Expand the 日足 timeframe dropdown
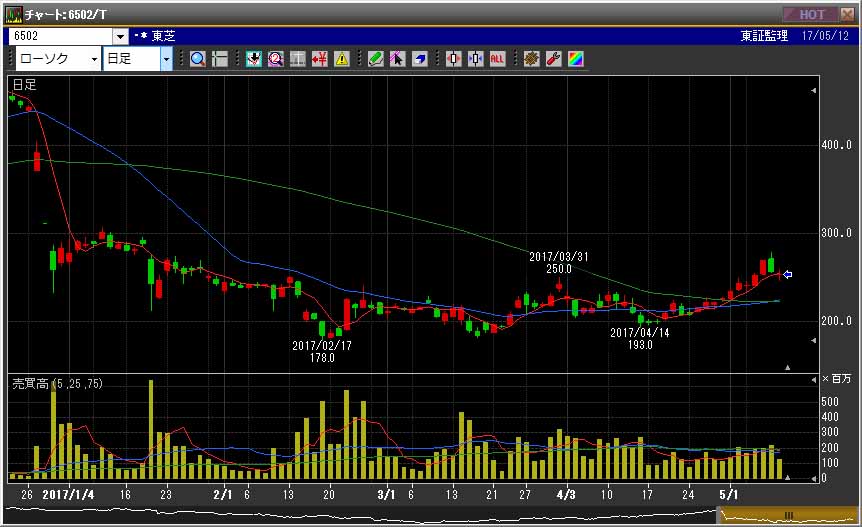The image size is (862, 527). coord(167,59)
